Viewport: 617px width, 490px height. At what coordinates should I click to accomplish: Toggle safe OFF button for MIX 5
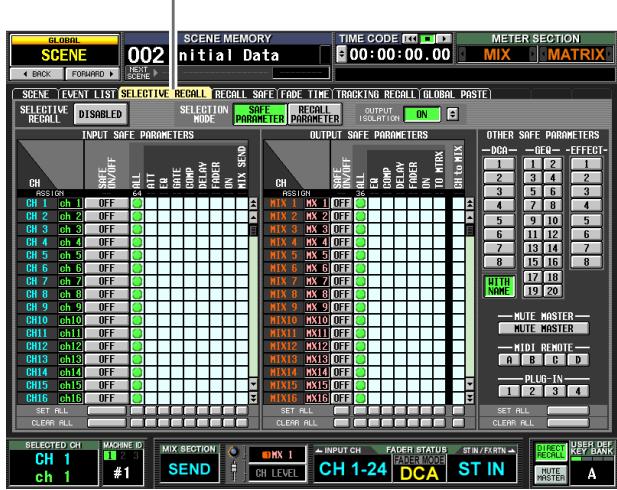point(341,255)
